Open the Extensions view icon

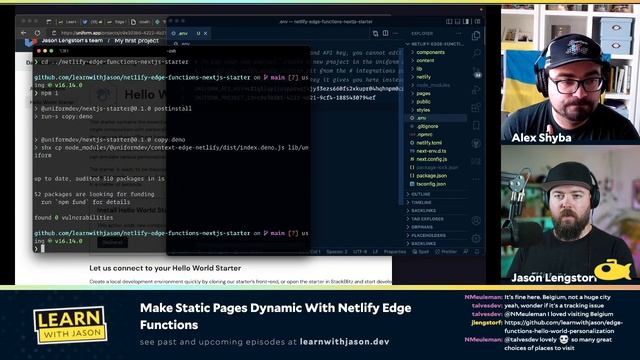[x=476, y=108]
